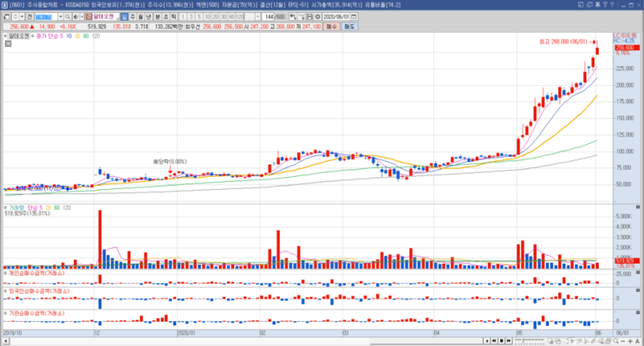This screenshot has width=644, height=346.
Task: Click the 2020/06/01 date field
Action: pos(336,16)
